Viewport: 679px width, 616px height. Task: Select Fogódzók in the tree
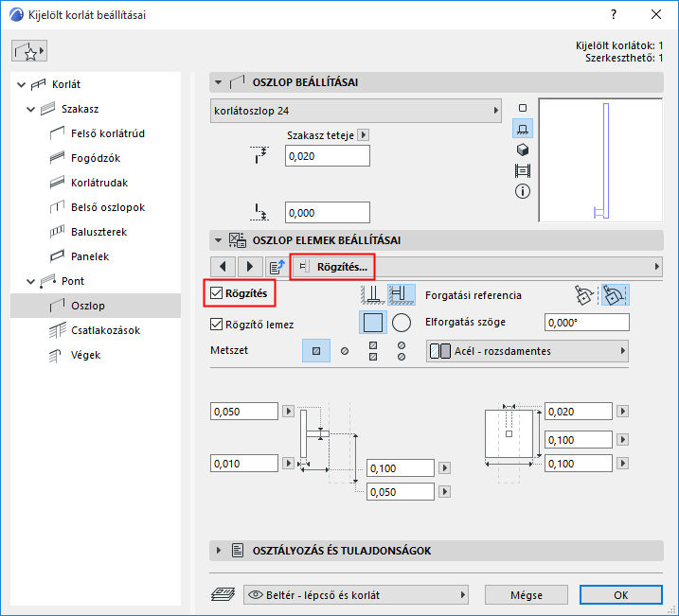click(96, 158)
